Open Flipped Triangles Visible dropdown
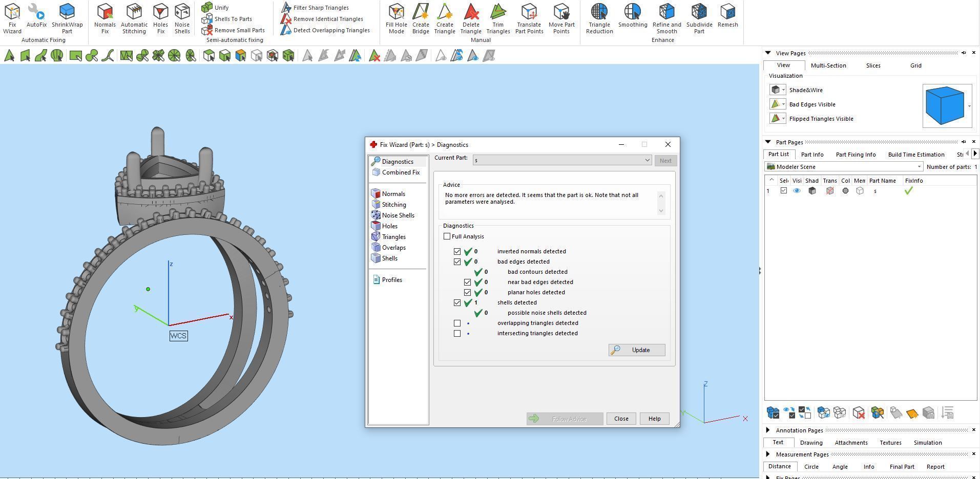Screen dimensions: 980x479 [x=783, y=119]
